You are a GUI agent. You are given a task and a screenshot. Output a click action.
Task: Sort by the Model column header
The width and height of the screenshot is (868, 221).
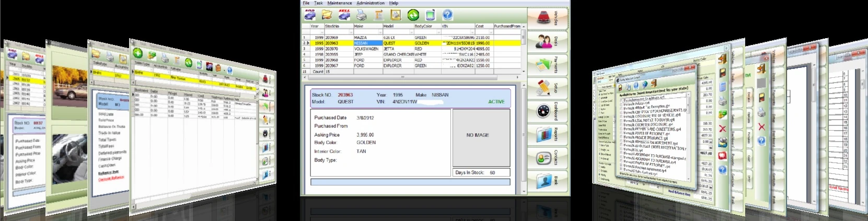[x=398, y=26]
